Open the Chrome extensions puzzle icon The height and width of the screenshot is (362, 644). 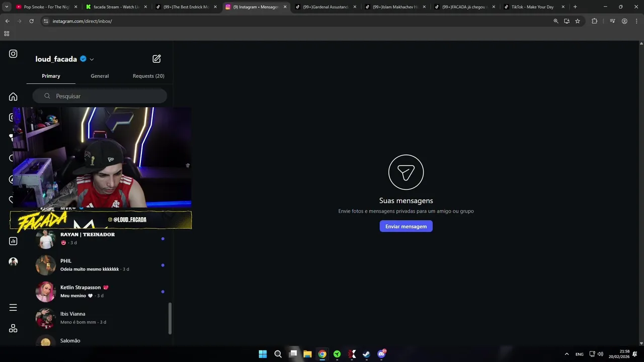594,21
